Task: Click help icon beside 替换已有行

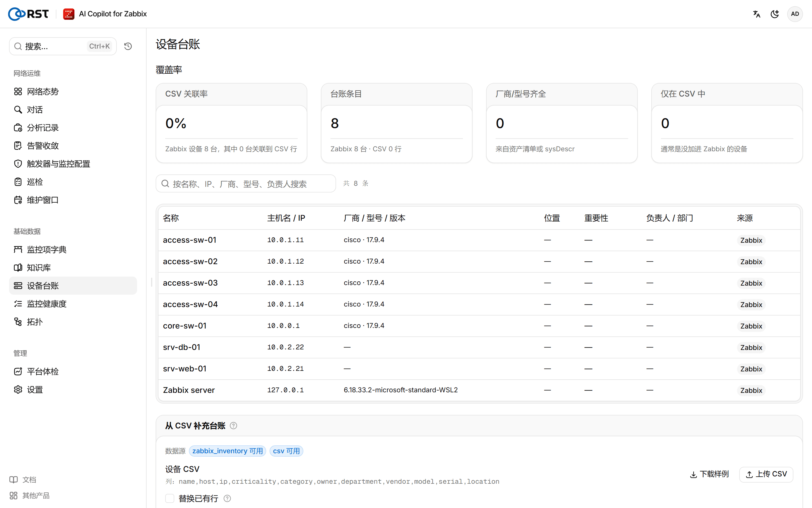Action: (x=227, y=498)
